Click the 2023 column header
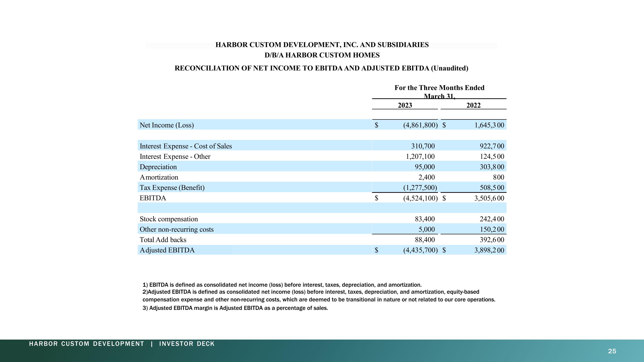Viewport: 644px width, 362px height. pos(405,105)
